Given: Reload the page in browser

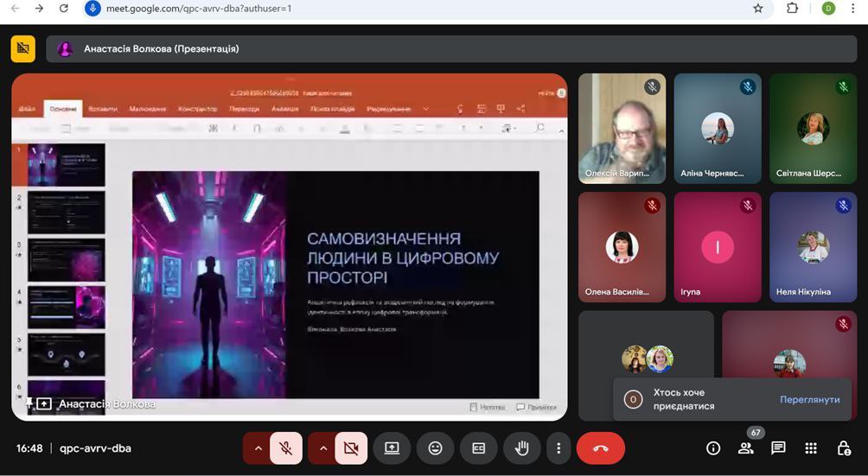Looking at the screenshot, I should pyautogui.click(x=64, y=9).
